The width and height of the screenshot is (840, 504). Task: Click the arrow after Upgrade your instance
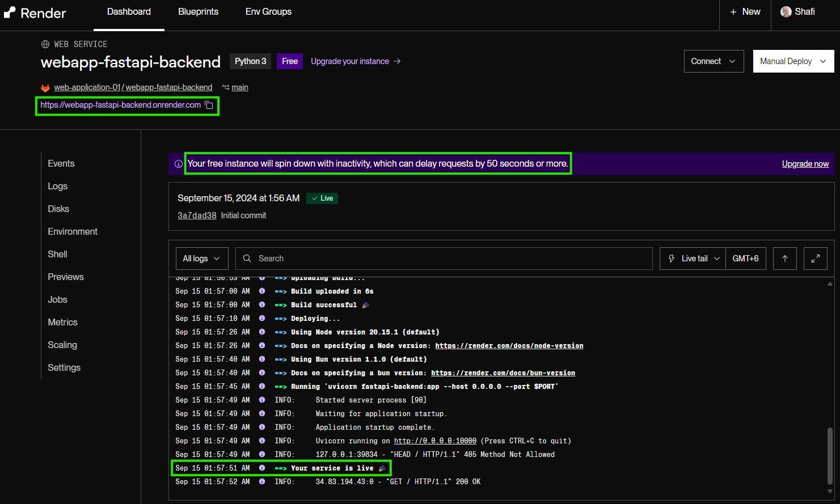(x=397, y=61)
